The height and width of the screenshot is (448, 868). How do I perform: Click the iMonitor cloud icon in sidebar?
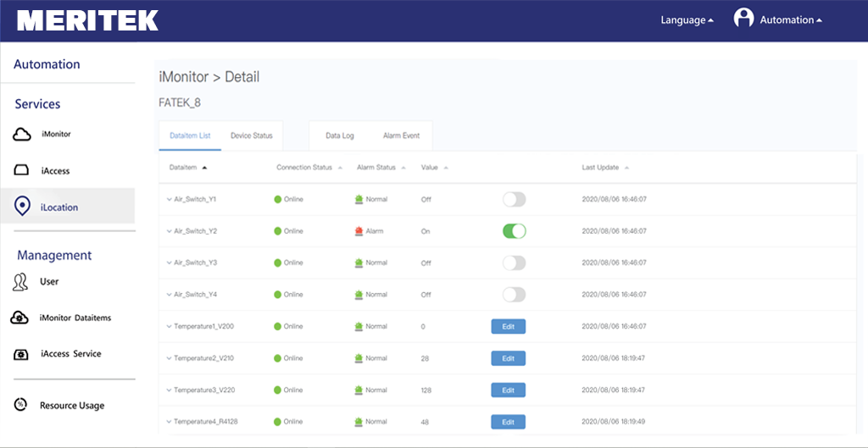(22, 135)
